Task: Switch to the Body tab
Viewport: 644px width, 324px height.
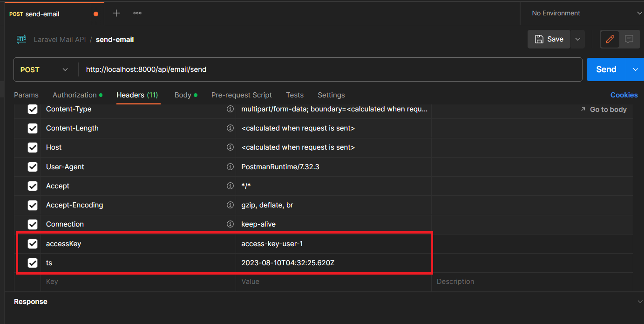Action: [186, 95]
